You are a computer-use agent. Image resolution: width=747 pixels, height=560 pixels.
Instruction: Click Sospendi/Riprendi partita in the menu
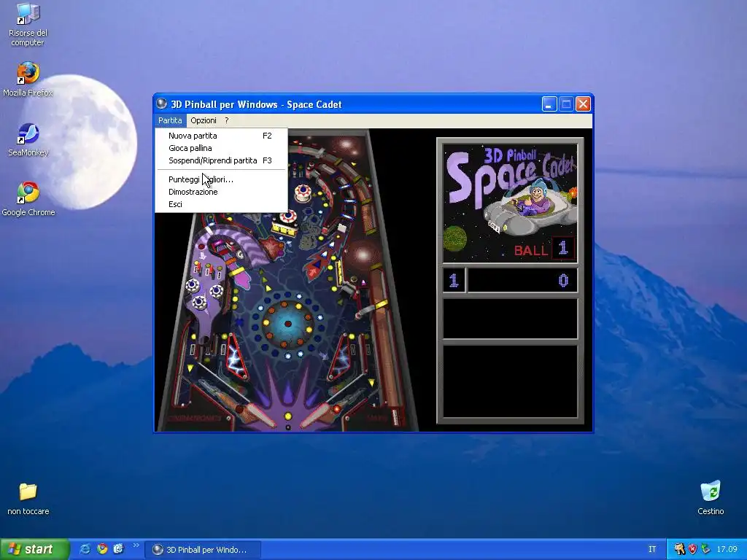coord(221,160)
